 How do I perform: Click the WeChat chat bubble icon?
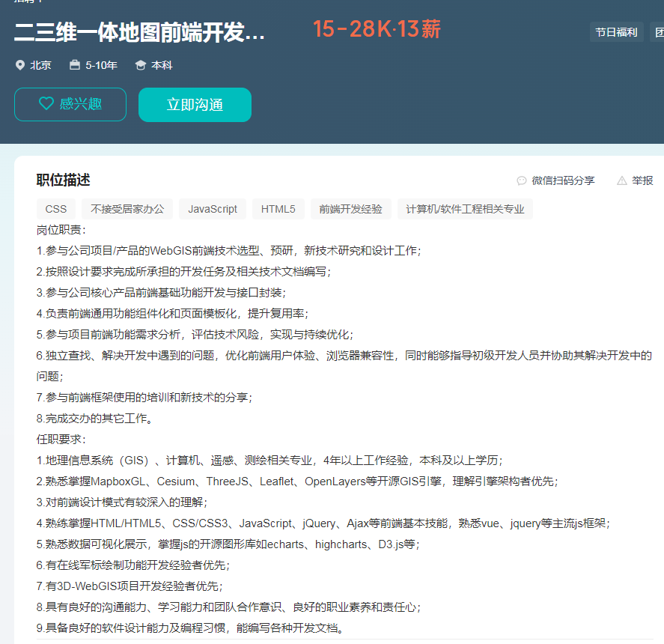[x=522, y=181]
